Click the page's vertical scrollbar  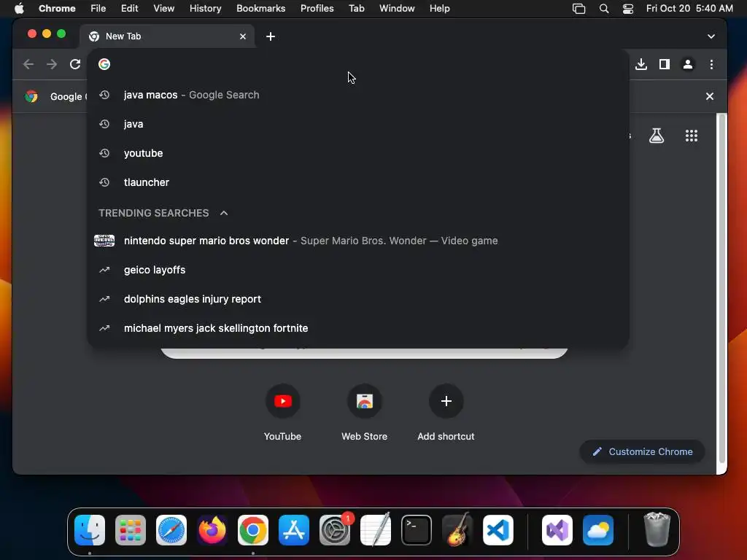[721, 288]
